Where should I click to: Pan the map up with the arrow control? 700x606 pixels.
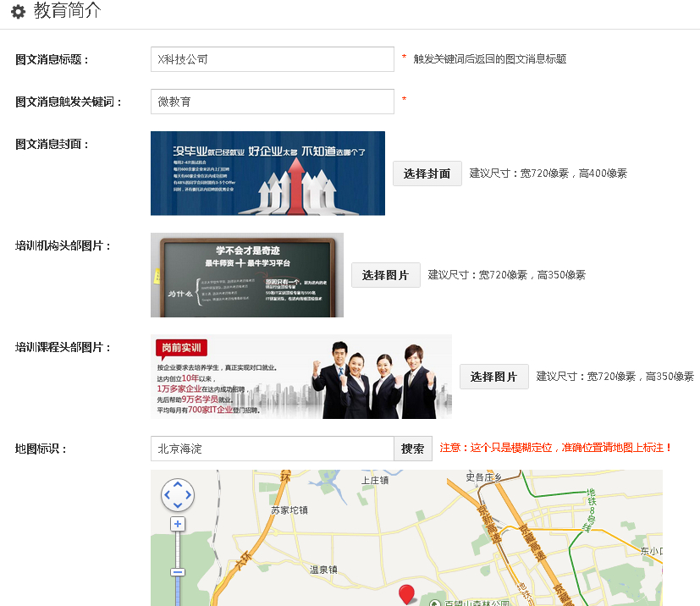pos(178,486)
